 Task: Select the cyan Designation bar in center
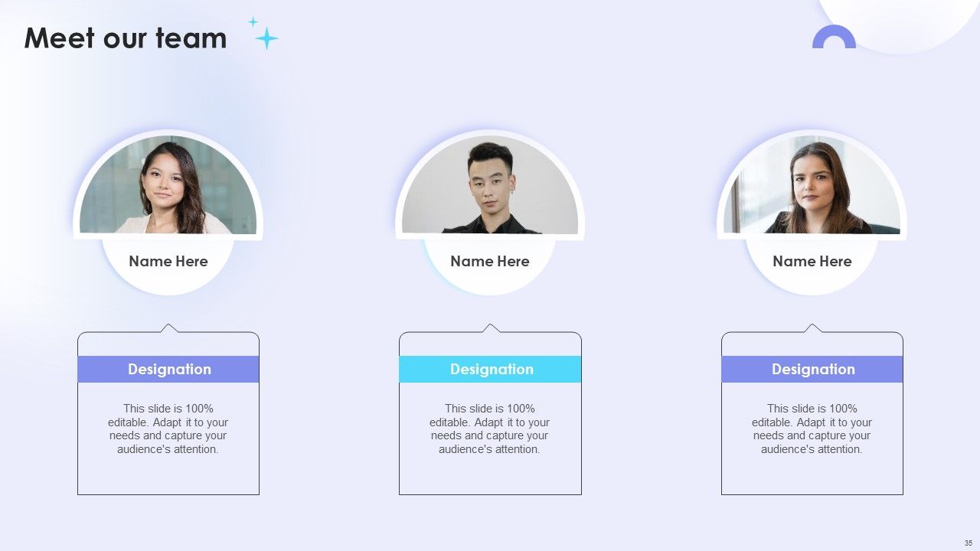[x=490, y=369]
